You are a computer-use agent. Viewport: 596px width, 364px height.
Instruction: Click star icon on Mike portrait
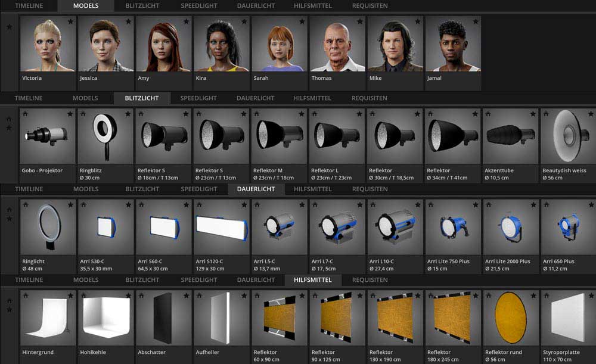pos(418,21)
